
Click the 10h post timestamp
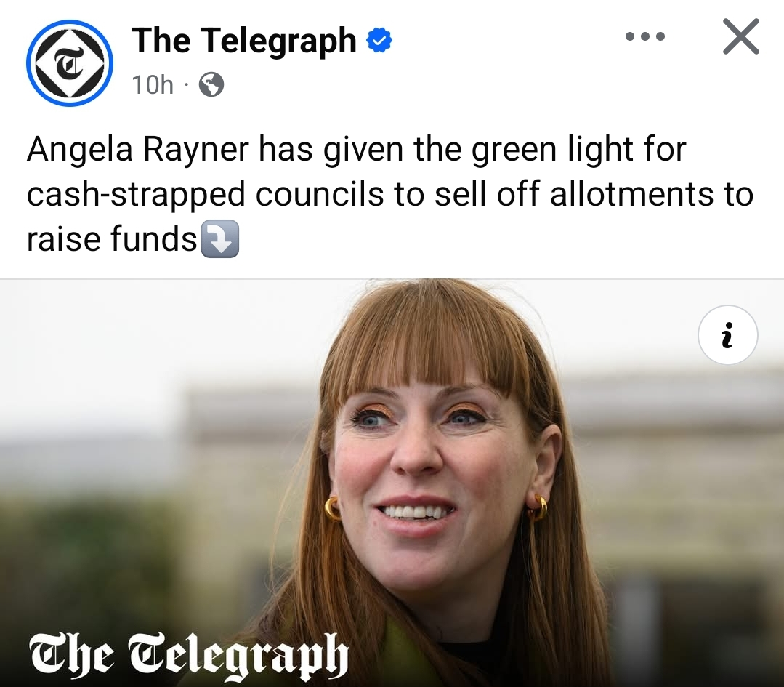pyautogui.click(x=153, y=84)
